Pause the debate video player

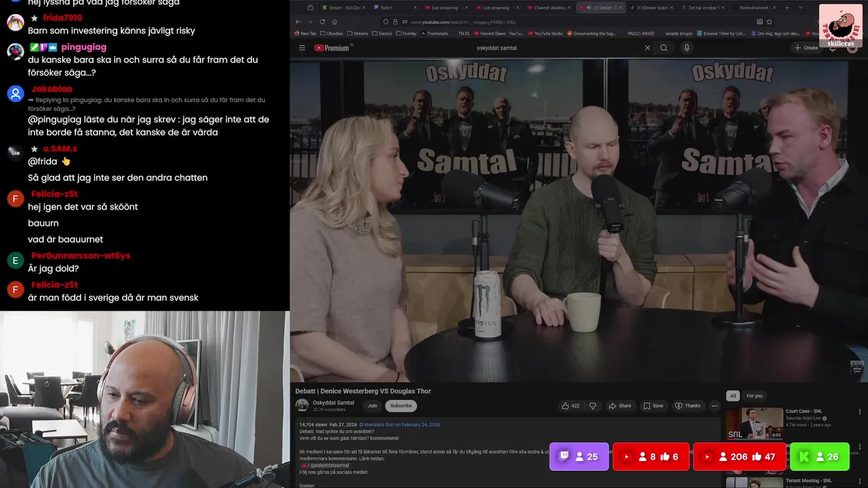click(578, 220)
